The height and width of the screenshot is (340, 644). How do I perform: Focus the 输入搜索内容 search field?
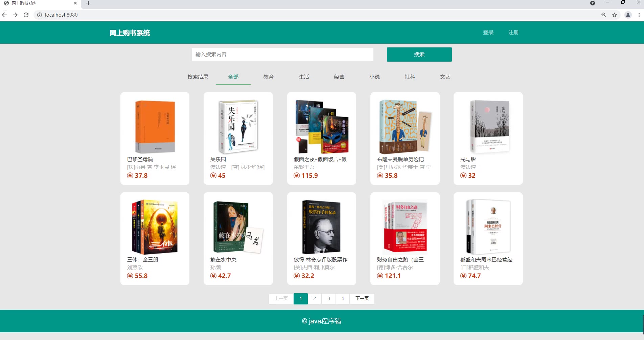pyautogui.click(x=282, y=55)
